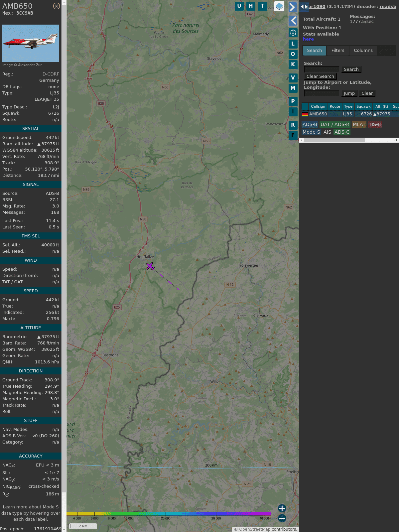
Task: Toggle the K map button
Action: [x=293, y=65]
